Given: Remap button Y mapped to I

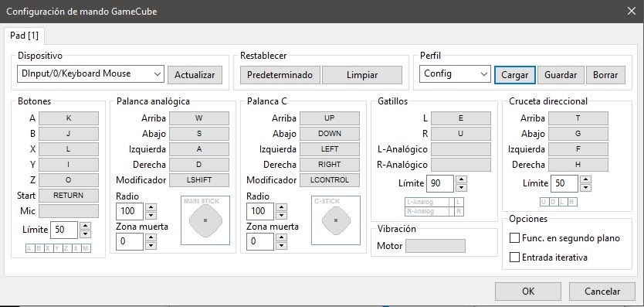Looking at the screenshot, I should point(69,165).
